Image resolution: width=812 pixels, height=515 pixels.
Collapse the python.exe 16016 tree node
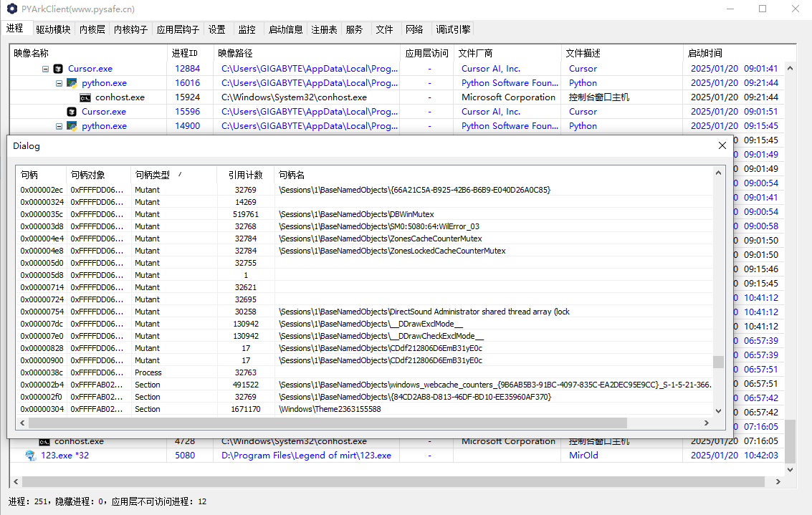(x=59, y=83)
